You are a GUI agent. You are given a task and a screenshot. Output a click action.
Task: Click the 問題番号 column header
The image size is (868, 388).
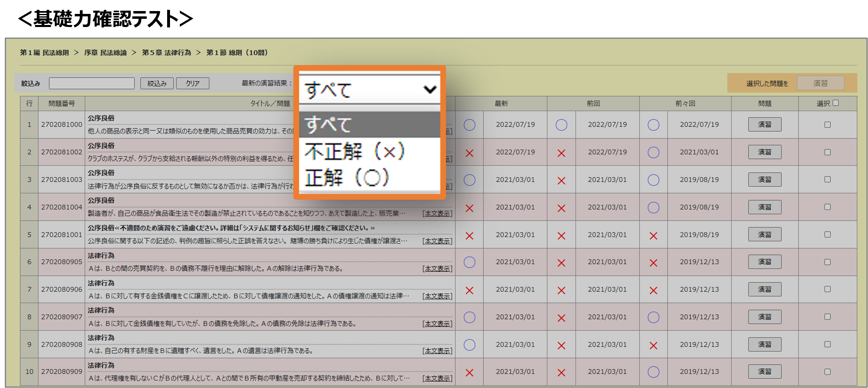(61, 104)
